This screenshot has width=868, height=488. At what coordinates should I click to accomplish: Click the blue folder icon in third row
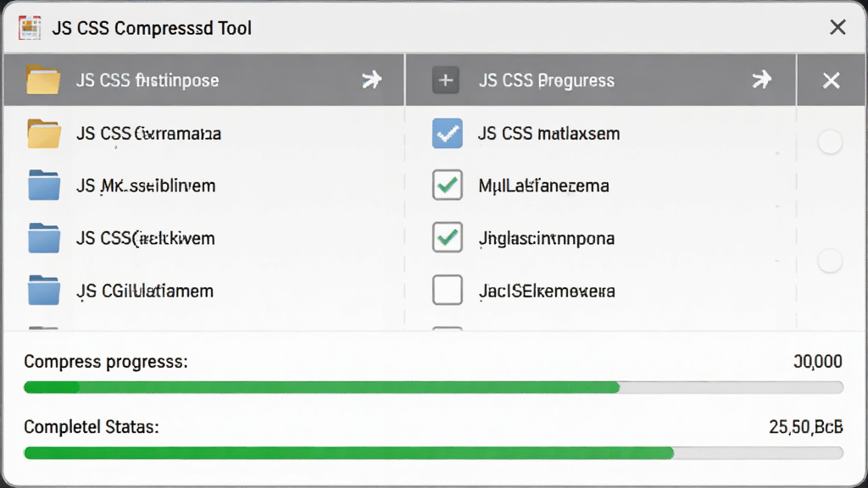[x=44, y=238]
